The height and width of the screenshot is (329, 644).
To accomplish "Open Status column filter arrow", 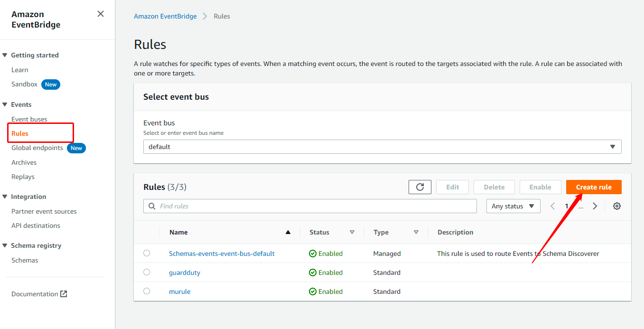I will (352, 232).
